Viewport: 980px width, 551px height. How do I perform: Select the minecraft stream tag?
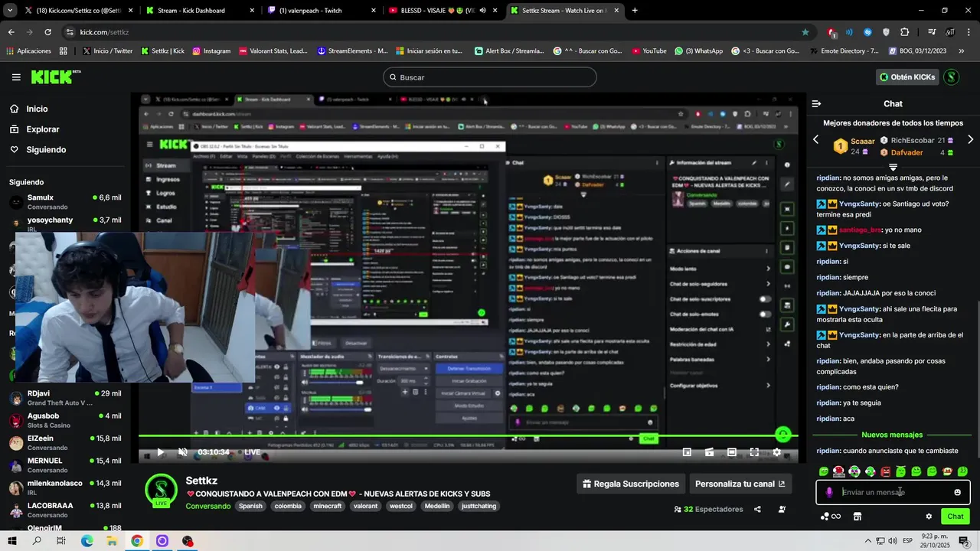tap(328, 506)
